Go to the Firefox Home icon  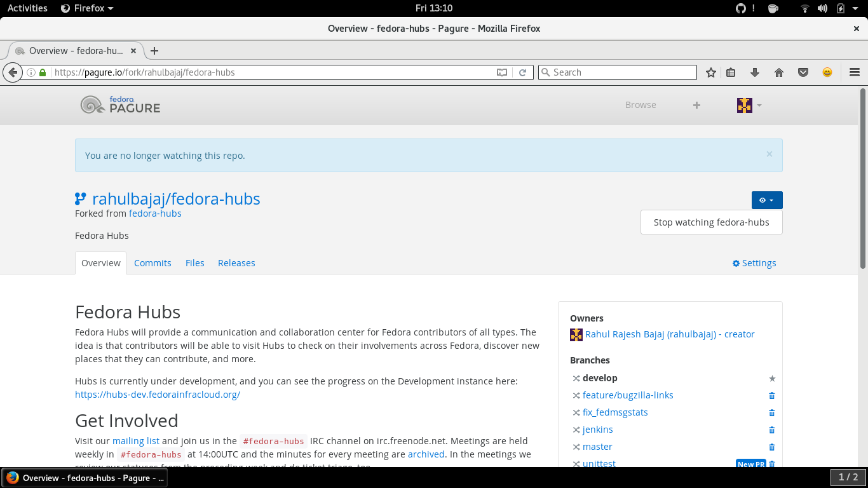tap(779, 72)
